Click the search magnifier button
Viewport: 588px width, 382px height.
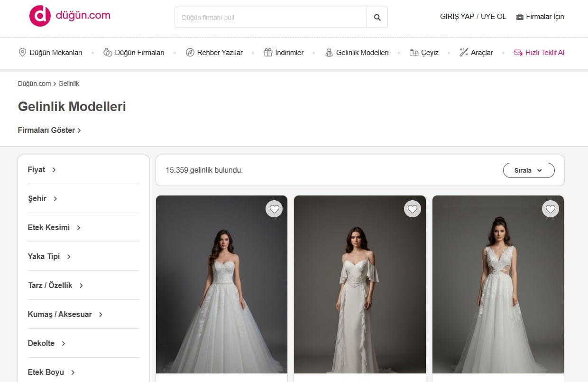377,18
